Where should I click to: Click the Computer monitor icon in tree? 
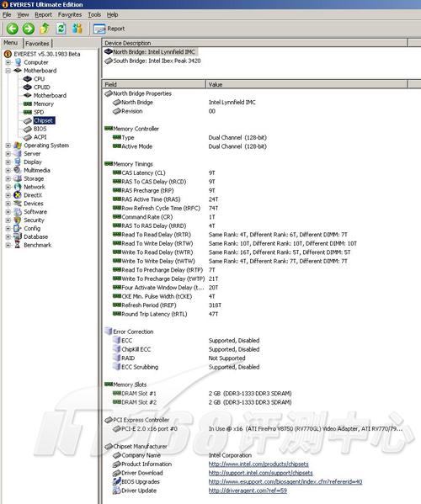[18, 62]
